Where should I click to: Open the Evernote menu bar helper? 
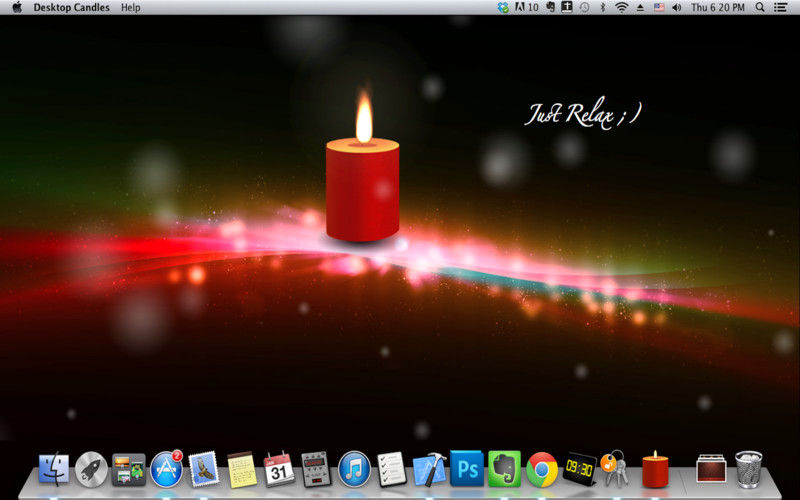pyautogui.click(x=551, y=8)
